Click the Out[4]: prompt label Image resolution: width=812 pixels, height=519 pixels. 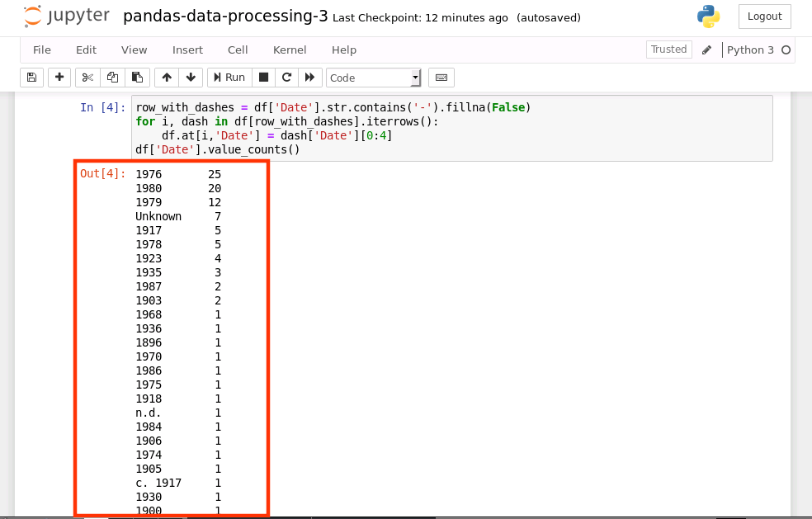102,173
